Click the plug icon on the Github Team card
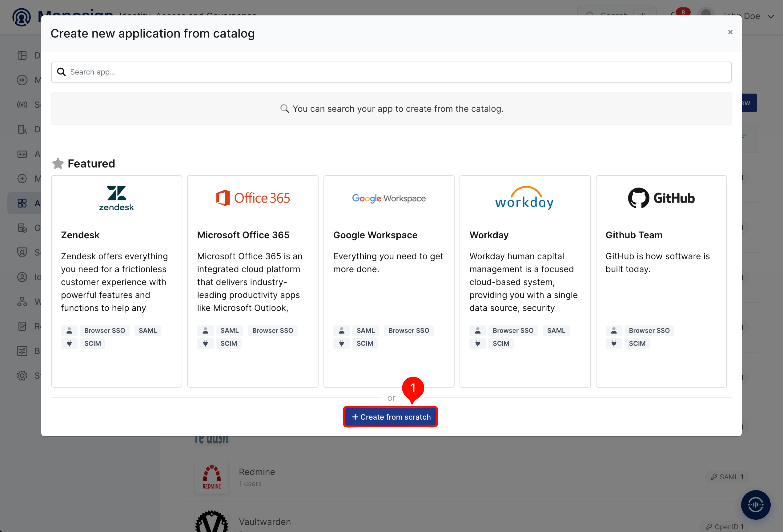Screen dimensions: 783x532 click(x=613, y=343)
